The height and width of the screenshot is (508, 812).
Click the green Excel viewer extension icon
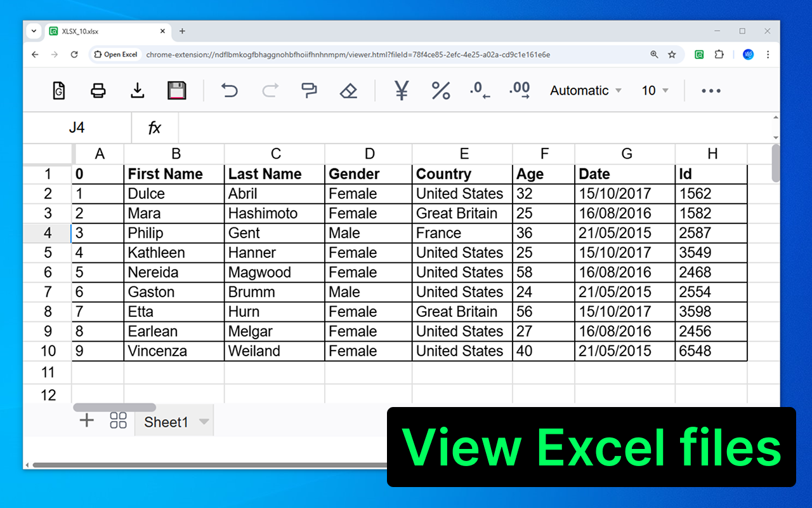click(x=699, y=55)
